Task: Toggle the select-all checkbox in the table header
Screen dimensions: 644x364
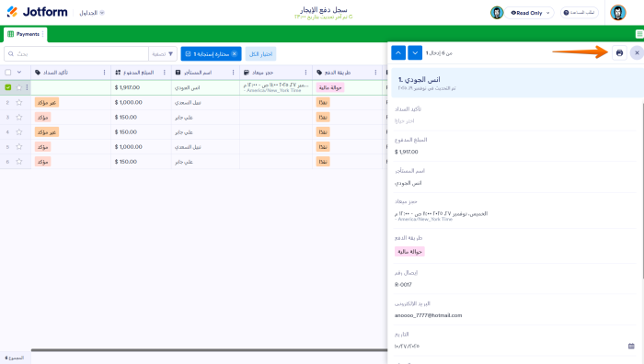Action: (x=7, y=73)
